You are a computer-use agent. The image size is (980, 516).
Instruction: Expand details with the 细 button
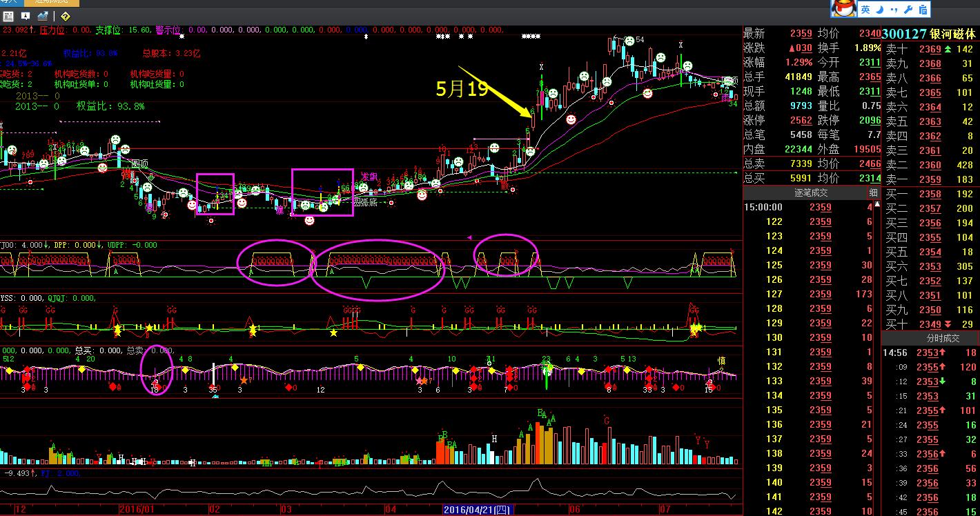tap(874, 193)
